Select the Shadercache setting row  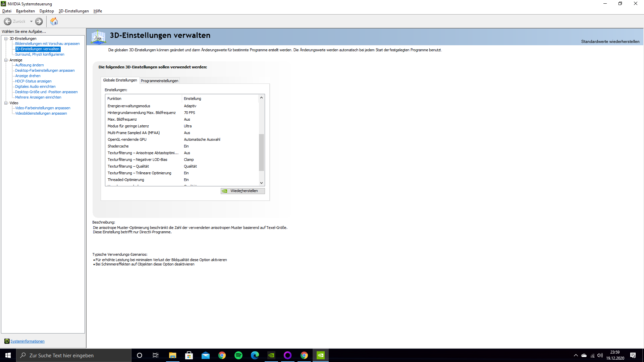pyautogui.click(x=118, y=146)
